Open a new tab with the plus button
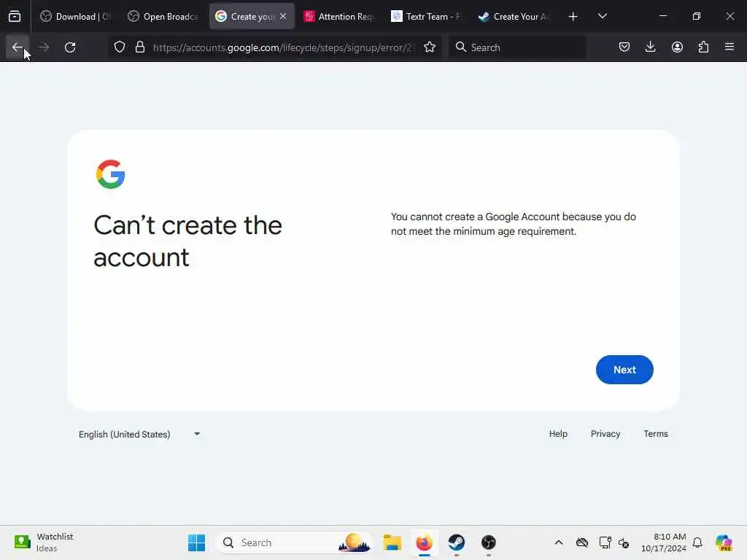This screenshot has height=560, width=747. click(573, 17)
